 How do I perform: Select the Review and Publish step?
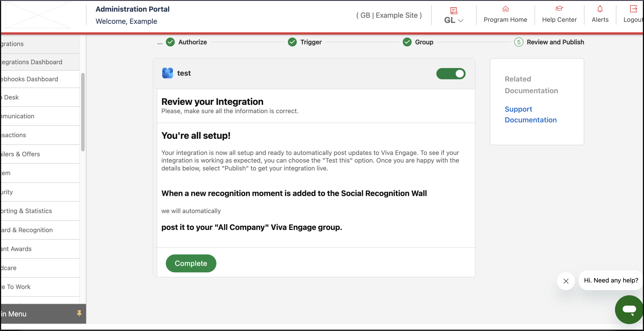555,42
